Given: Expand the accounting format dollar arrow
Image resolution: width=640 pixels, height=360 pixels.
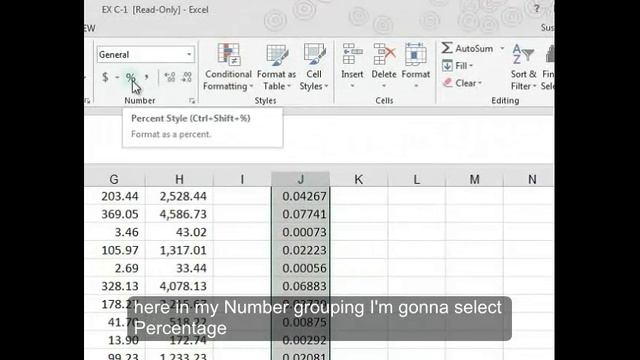Looking at the screenshot, I should coord(117,77).
